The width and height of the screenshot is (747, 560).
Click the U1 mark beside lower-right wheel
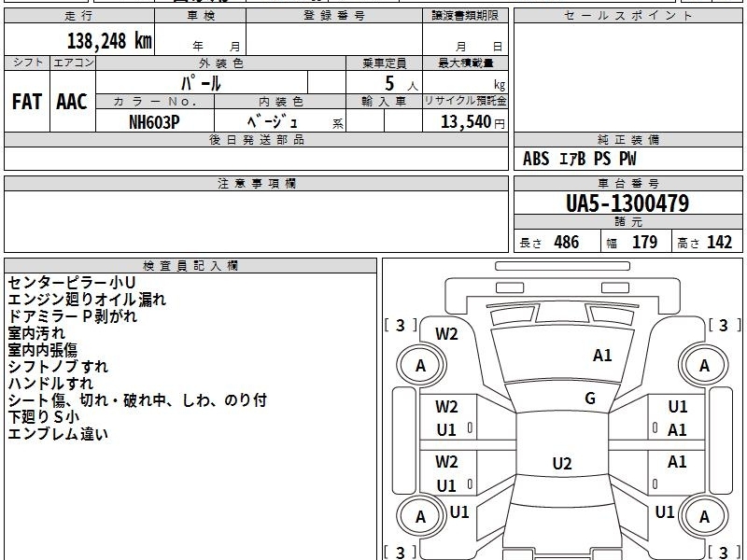pyautogui.click(x=665, y=511)
